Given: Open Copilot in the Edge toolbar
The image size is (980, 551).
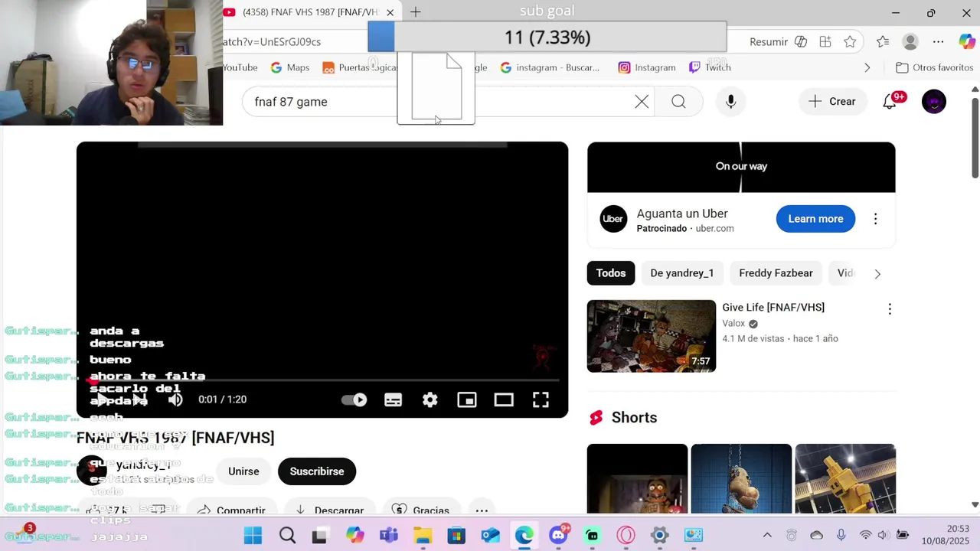Looking at the screenshot, I should (x=966, y=42).
